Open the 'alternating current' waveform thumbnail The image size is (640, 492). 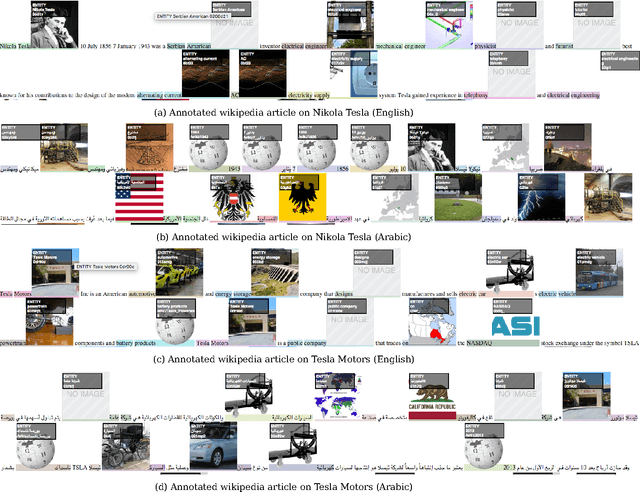[x=205, y=73]
